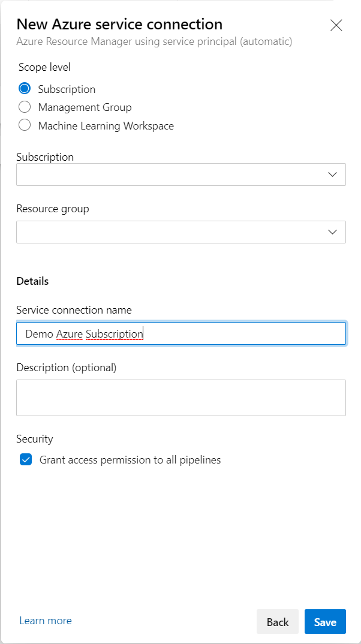Untick the blue Grant access checkmark box
Screen dimensions: 361x644
point(26,459)
